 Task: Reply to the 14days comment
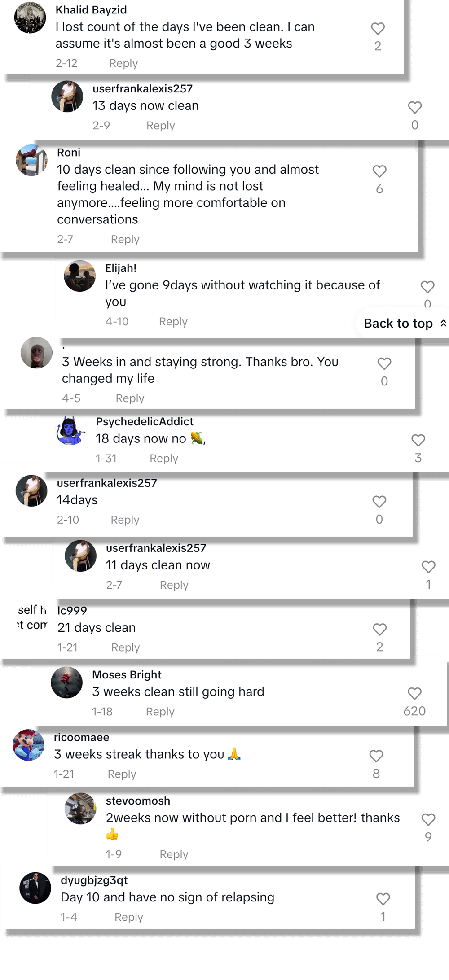tap(125, 520)
